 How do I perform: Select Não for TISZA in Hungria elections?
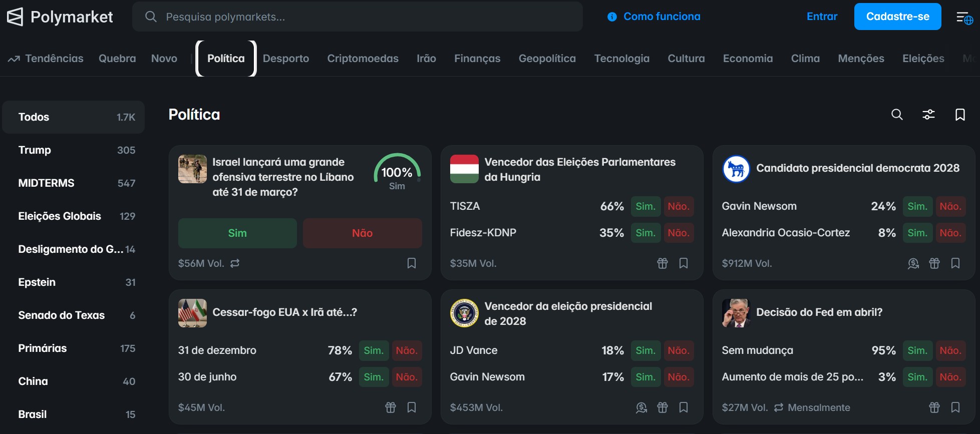point(679,206)
